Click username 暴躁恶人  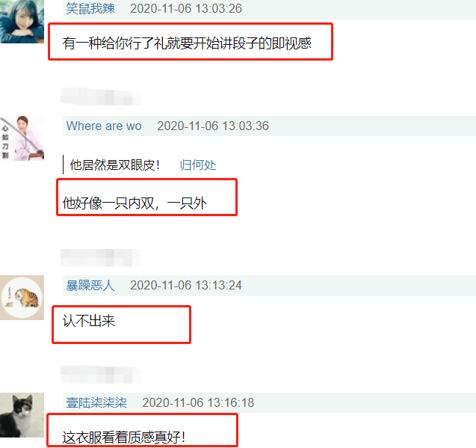(x=90, y=286)
